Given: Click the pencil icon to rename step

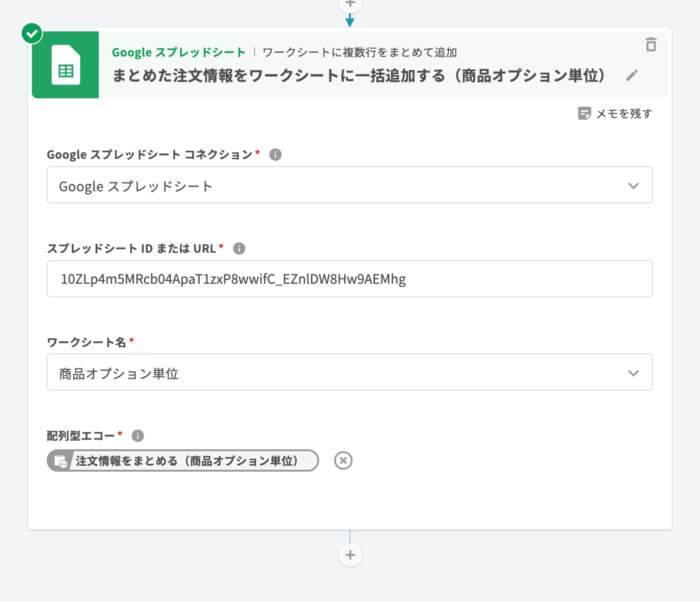Looking at the screenshot, I should tap(632, 75).
